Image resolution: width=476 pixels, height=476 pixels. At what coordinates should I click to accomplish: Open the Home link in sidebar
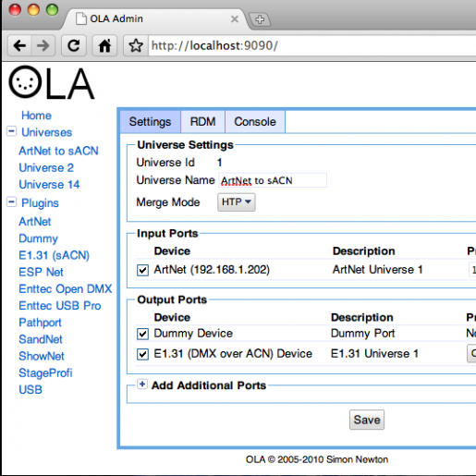[x=36, y=116]
